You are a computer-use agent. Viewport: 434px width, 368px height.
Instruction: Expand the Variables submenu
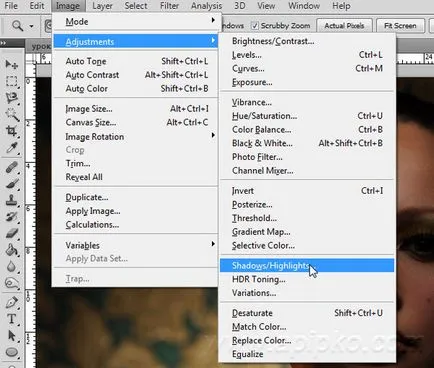point(135,245)
